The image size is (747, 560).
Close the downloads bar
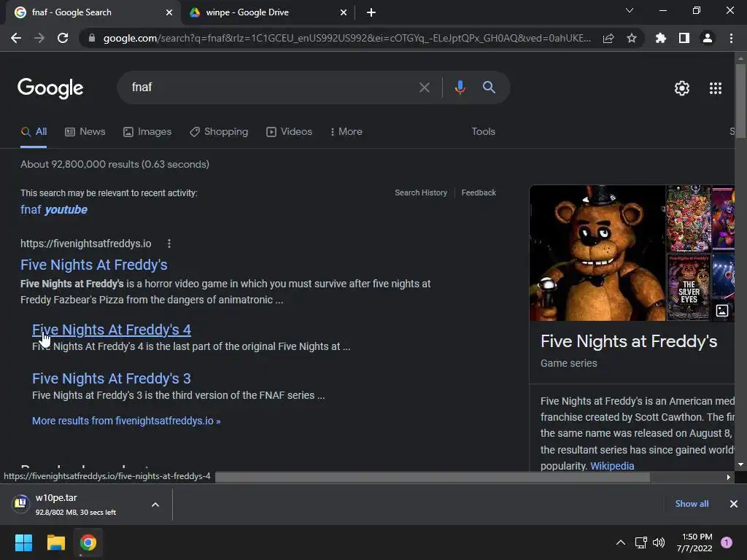click(x=734, y=504)
